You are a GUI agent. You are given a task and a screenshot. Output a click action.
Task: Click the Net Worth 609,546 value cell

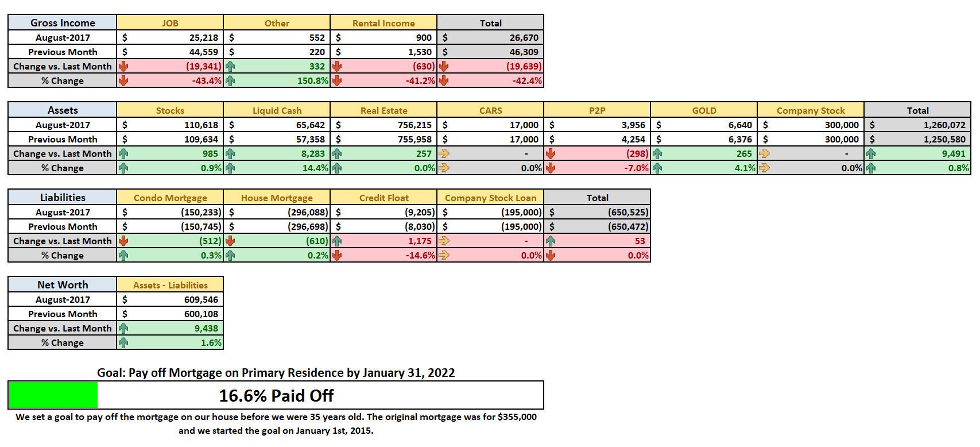[170, 299]
